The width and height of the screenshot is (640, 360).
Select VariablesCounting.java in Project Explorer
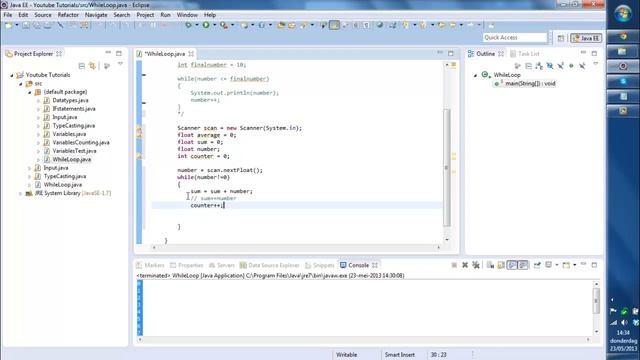(81, 142)
